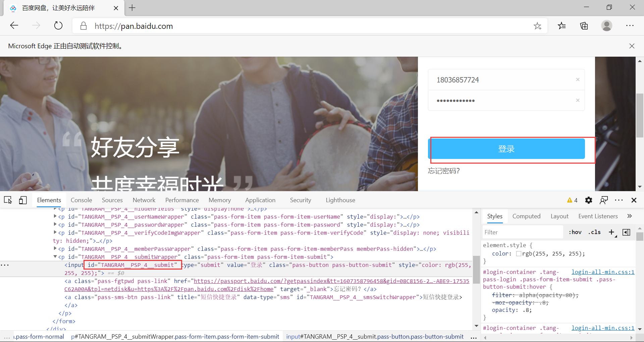Open a new browser tab
The width and height of the screenshot is (644, 342).
[x=132, y=8]
